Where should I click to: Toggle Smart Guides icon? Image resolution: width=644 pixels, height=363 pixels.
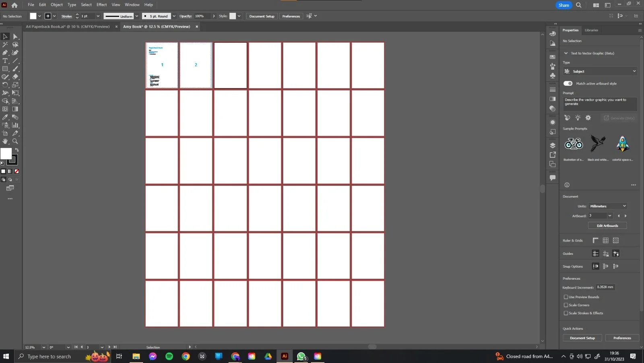coord(616,254)
